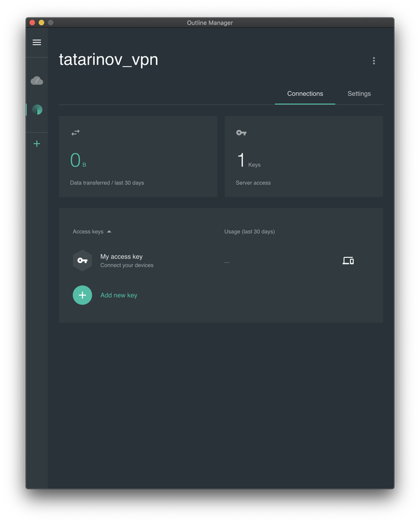Switch to the Connections tab
The image size is (420, 523).
[305, 94]
